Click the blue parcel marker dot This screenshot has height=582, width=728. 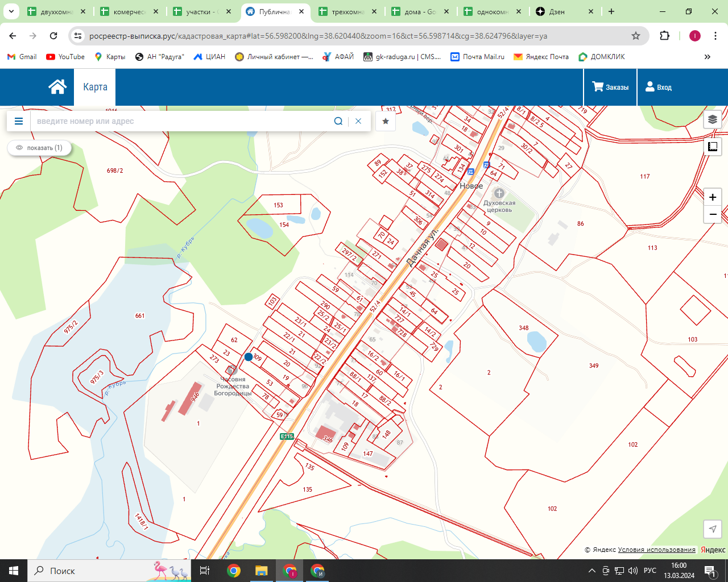[249, 357]
